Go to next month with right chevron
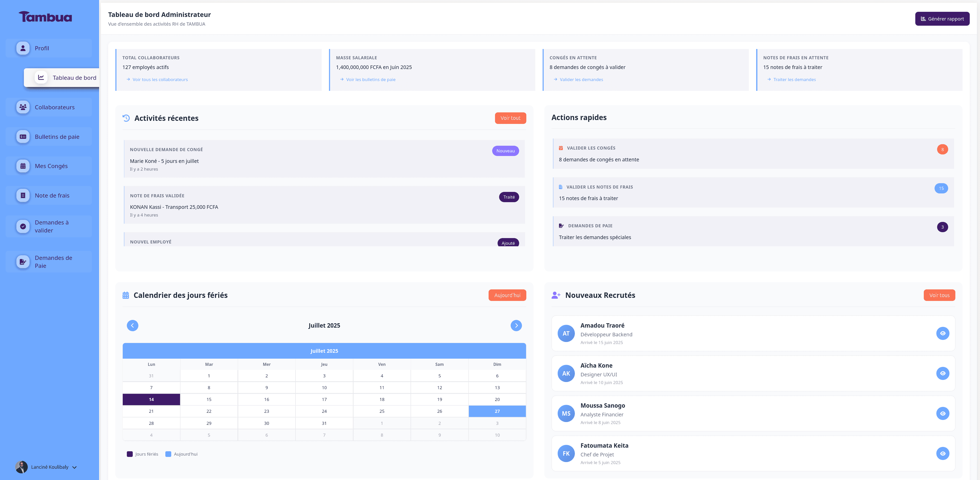The image size is (980, 480). pos(516,325)
